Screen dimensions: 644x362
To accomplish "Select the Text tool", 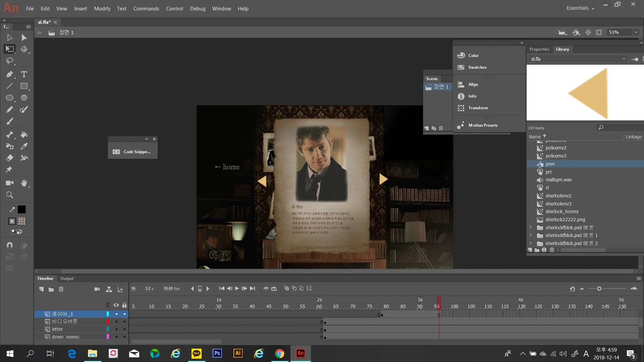I will [x=24, y=74].
